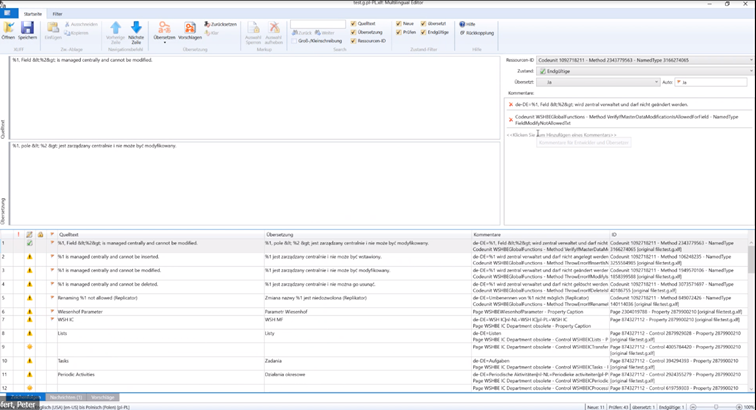Click the Einfügen clipboard icon
The image size is (756, 410).
(x=53, y=28)
